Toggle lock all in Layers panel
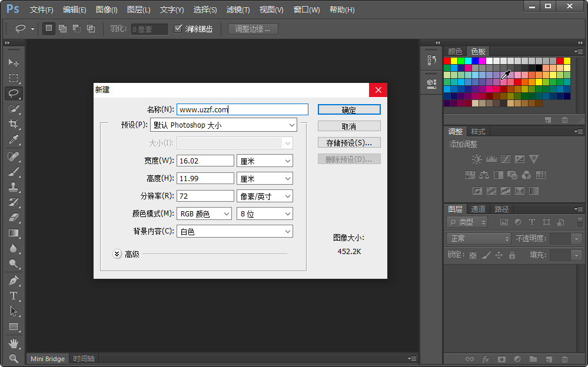Screen dimensions: 588x367 pyautogui.click(x=512, y=255)
